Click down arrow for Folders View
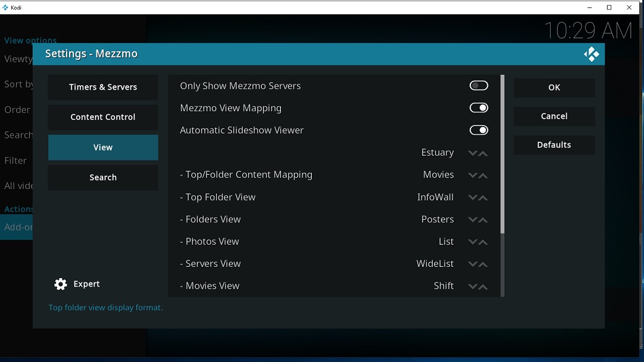 pyautogui.click(x=472, y=219)
